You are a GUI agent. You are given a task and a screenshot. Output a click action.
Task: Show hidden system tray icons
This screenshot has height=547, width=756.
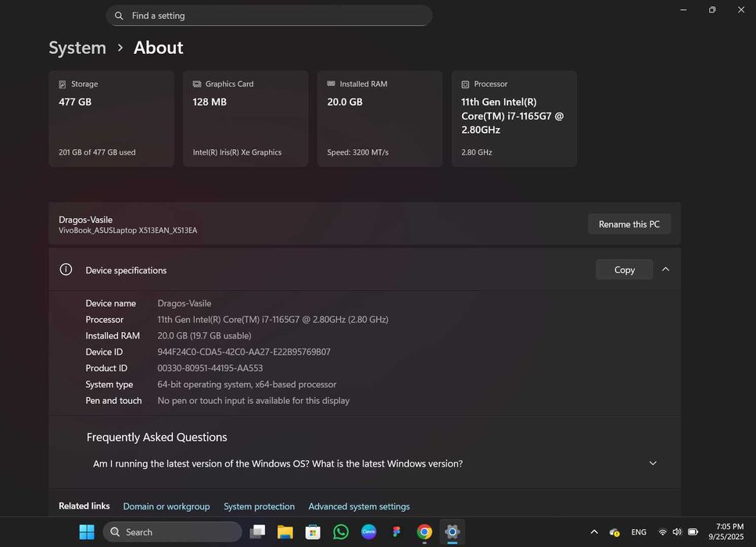click(x=594, y=532)
